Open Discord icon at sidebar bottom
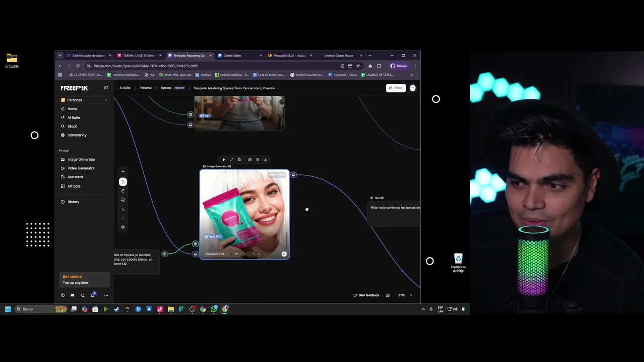This screenshot has width=644, height=362. pos(72,295)
